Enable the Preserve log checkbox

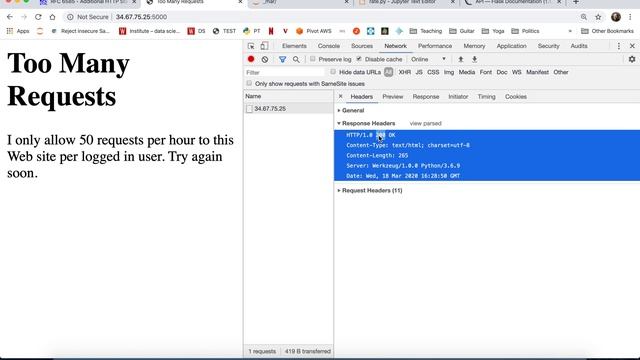click(313, 59)
